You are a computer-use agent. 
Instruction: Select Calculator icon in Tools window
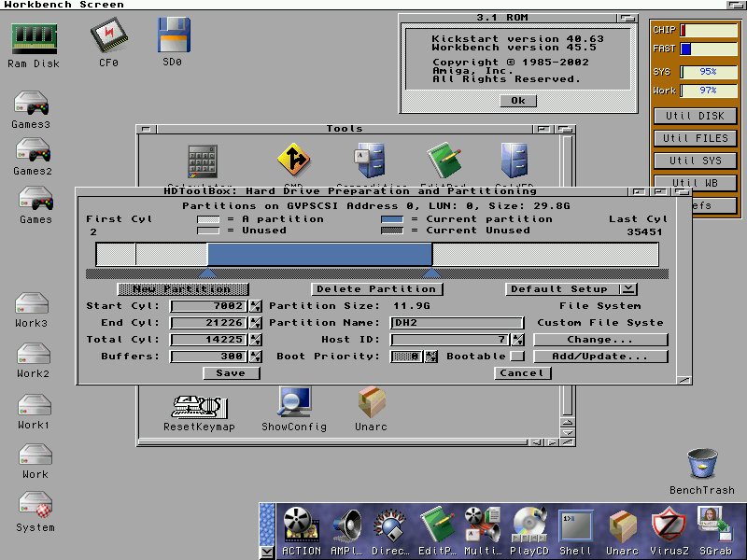pos(203,161)
